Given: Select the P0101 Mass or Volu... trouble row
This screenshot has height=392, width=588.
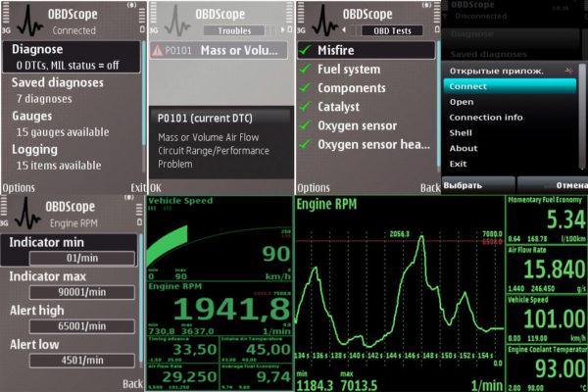Looking at the screenshot, I should click(219, 50).
